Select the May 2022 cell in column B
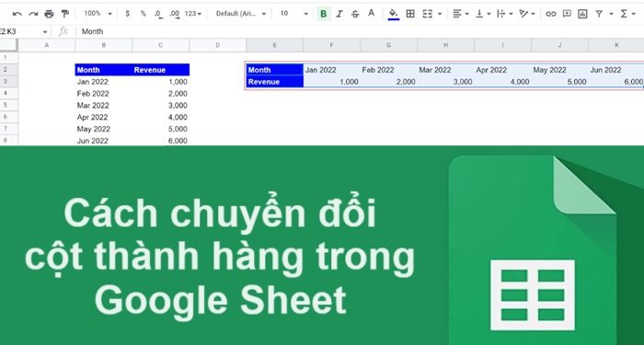 [104, 129]
